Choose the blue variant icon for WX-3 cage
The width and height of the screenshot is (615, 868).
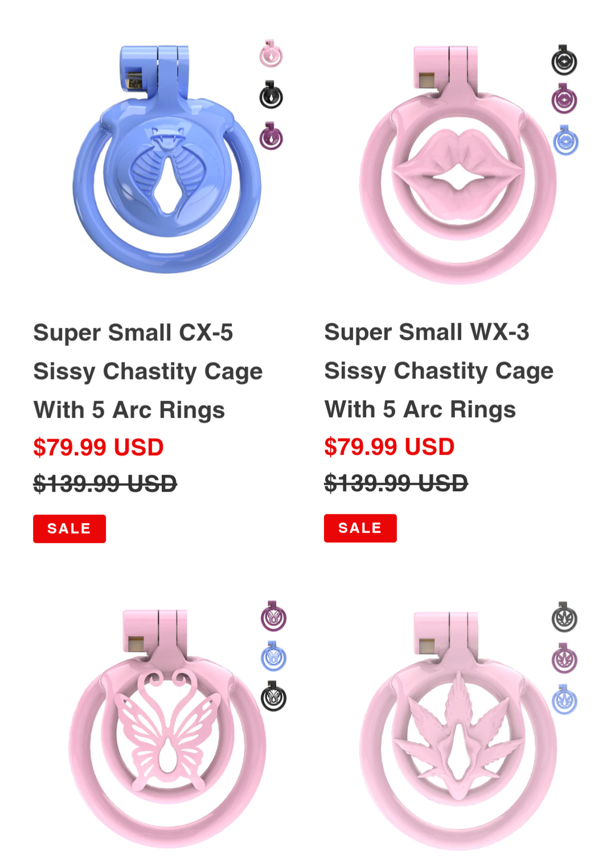click(x=565, y=140)
